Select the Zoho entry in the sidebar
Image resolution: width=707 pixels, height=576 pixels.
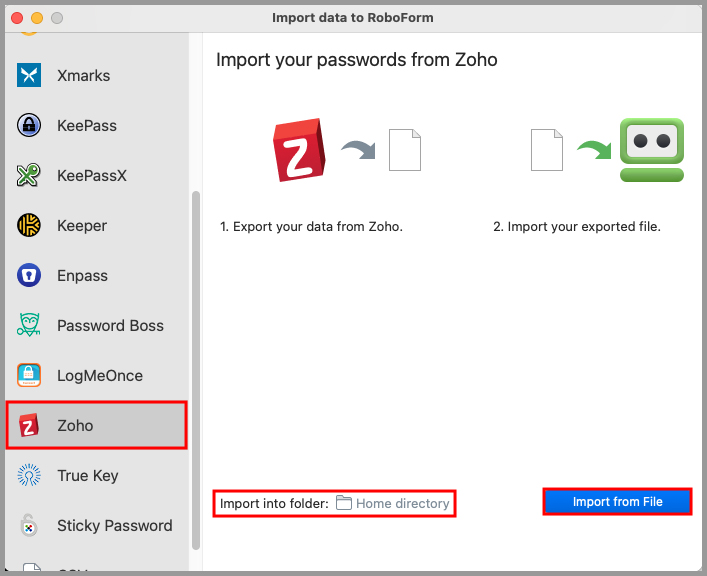tap(96, 426)
